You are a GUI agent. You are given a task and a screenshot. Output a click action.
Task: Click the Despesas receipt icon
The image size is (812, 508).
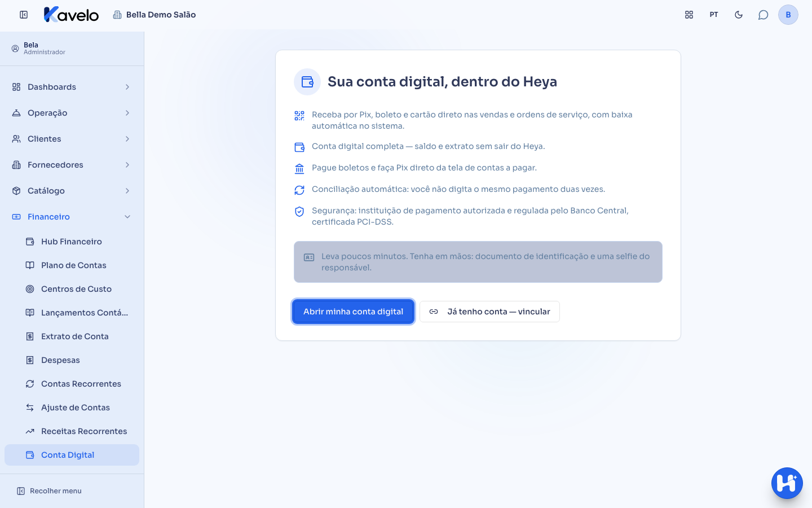pyautogui.click(x=30, y=360)
